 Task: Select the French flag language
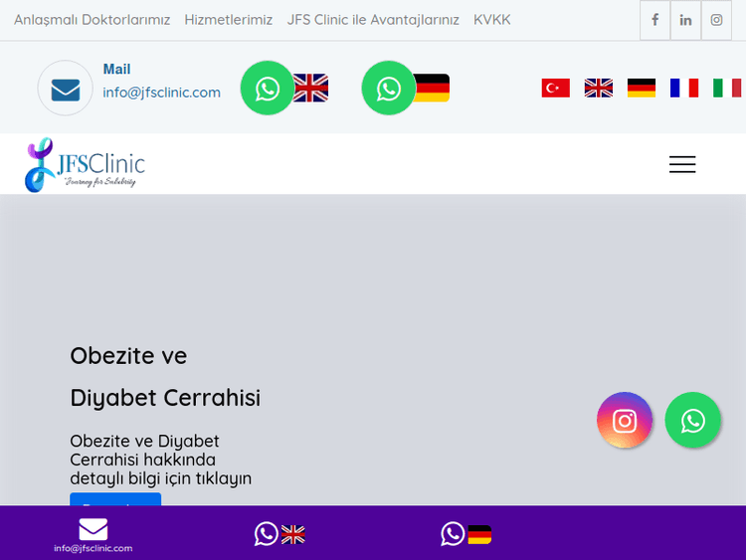coord(684,89)
